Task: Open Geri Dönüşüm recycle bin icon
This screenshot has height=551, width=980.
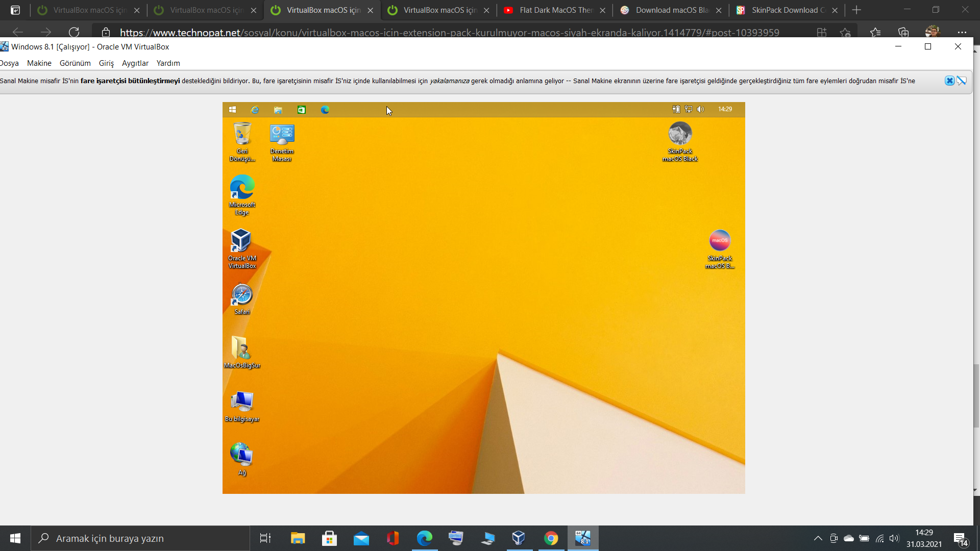Action: coord(242,135)
